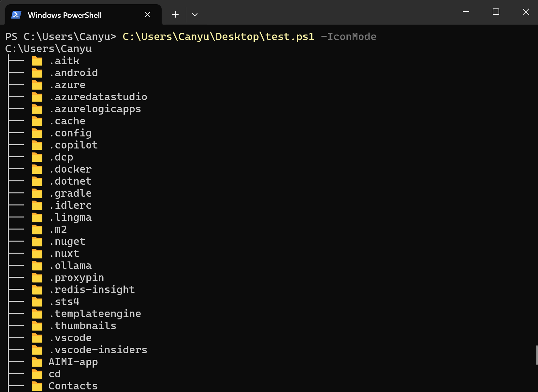Click the .docker folder name
Viewport: 538px width, 392px height.
coord(70,169)
